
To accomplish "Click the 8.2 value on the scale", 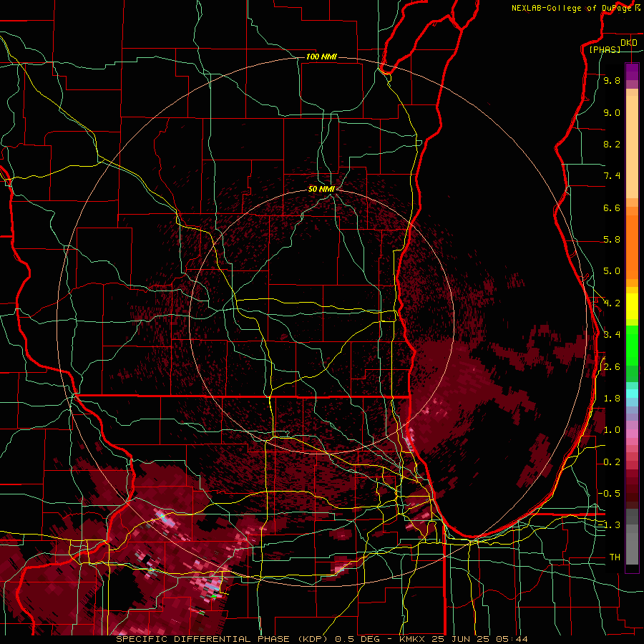I will [x=612, y=144].
